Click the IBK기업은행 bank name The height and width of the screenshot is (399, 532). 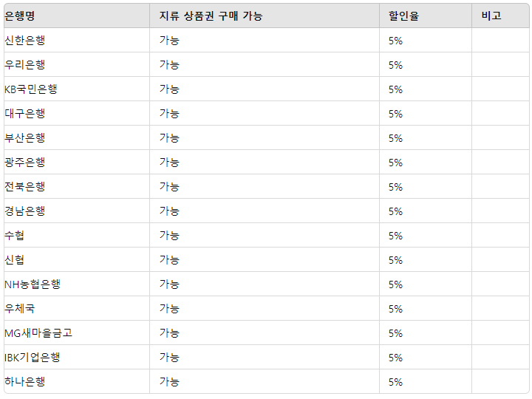[x=33, y=358]
